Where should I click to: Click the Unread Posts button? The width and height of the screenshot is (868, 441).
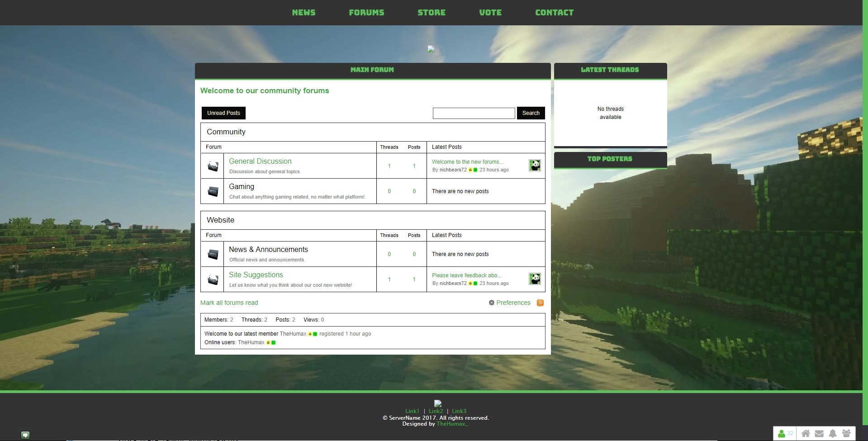(223, 113)
